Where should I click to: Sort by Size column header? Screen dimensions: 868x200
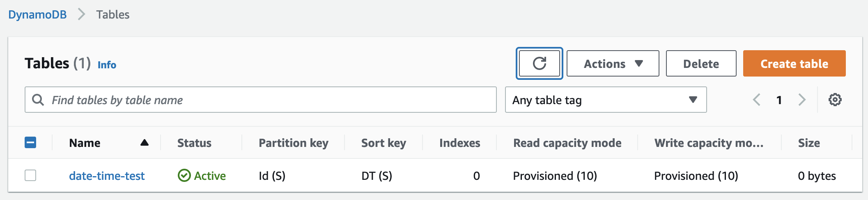(x=808, y=143)
